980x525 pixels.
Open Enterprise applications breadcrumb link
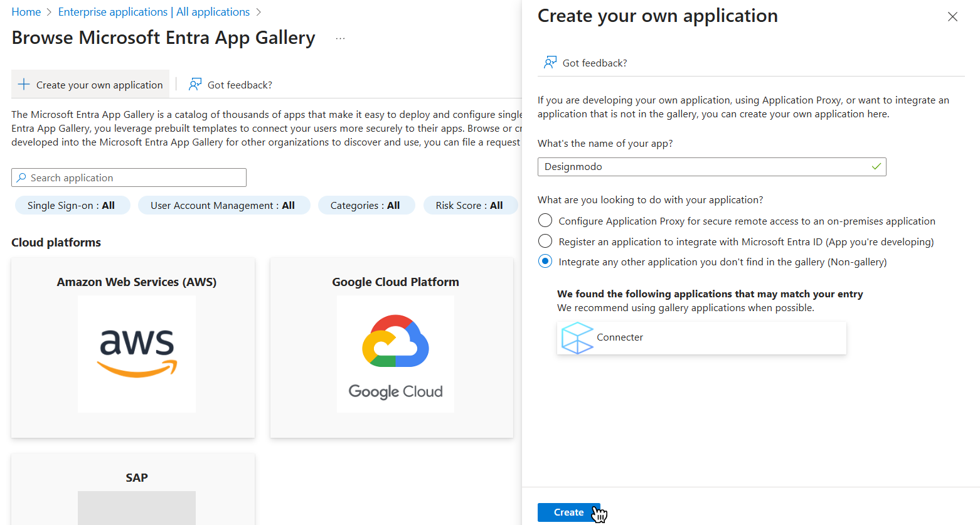tap(154, 12)
